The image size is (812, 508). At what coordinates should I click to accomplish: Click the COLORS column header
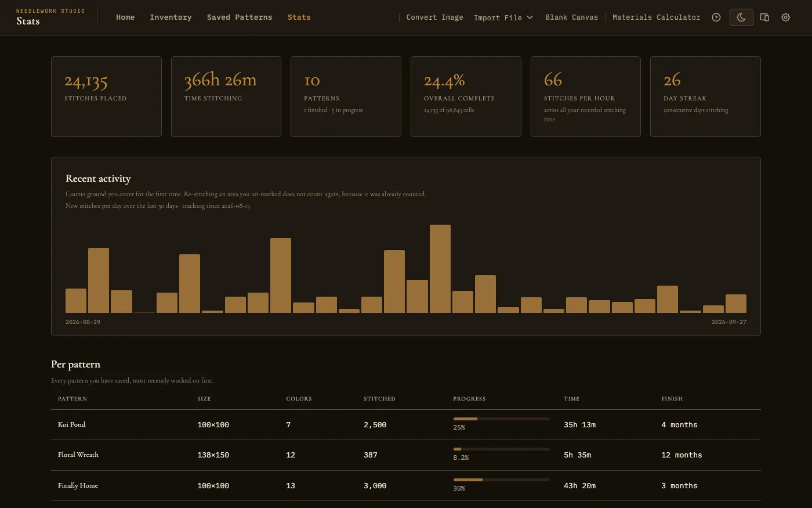click(299, 399)
